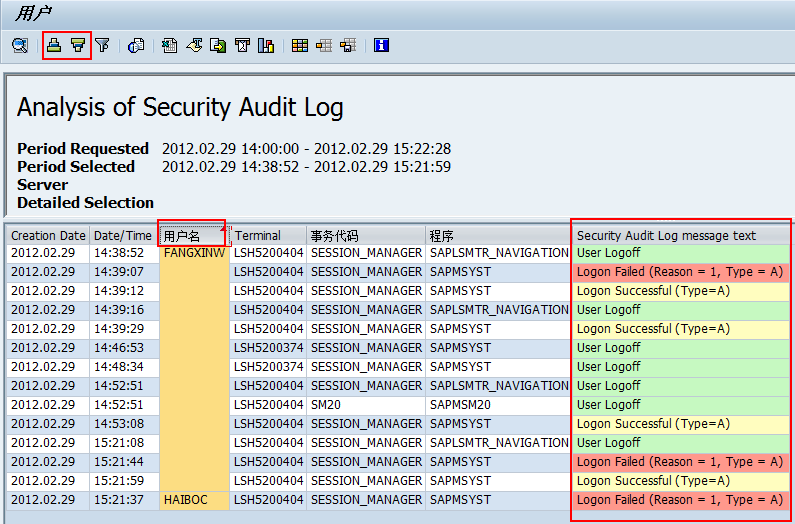
Task: Click the Terminal column header
Action: (258, 236)
